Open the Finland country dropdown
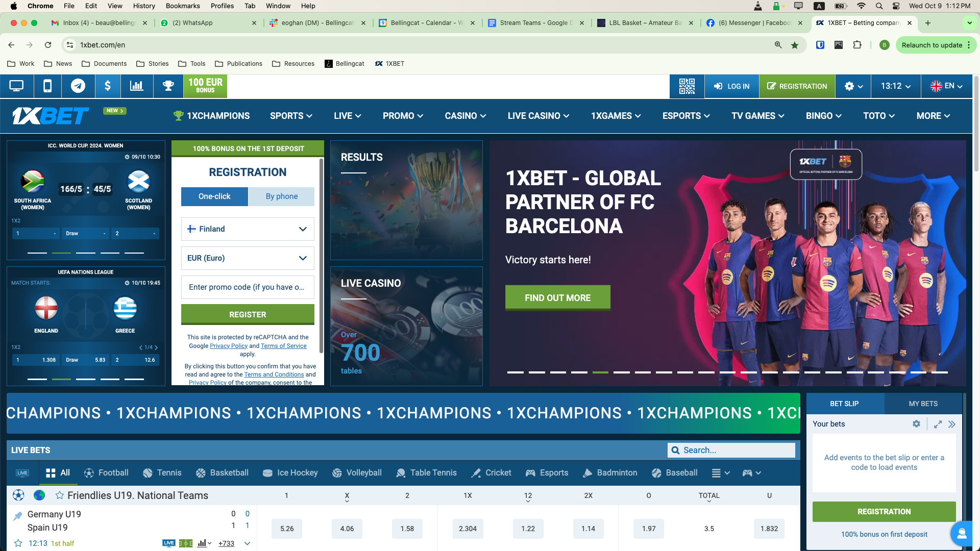The image size is (980, 551). pos(248,229)
